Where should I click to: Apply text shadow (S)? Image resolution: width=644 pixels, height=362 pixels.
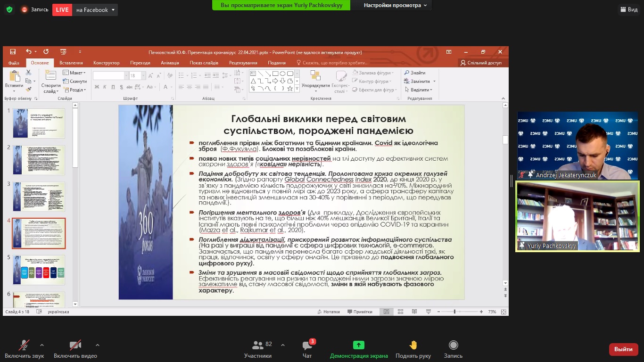pyautogui.click(x=122, y=87)
